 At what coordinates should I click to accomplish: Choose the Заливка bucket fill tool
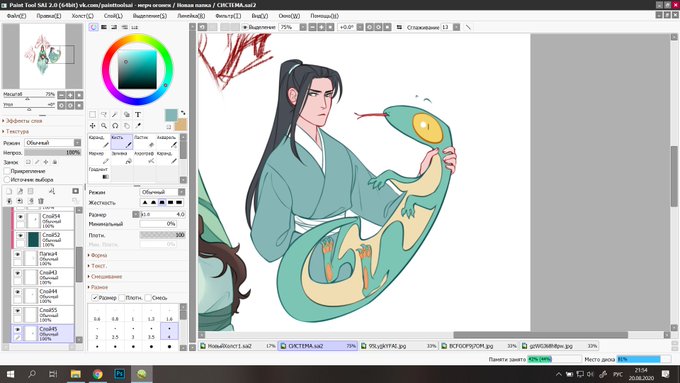pyautogui.click(x=121, y=157)
